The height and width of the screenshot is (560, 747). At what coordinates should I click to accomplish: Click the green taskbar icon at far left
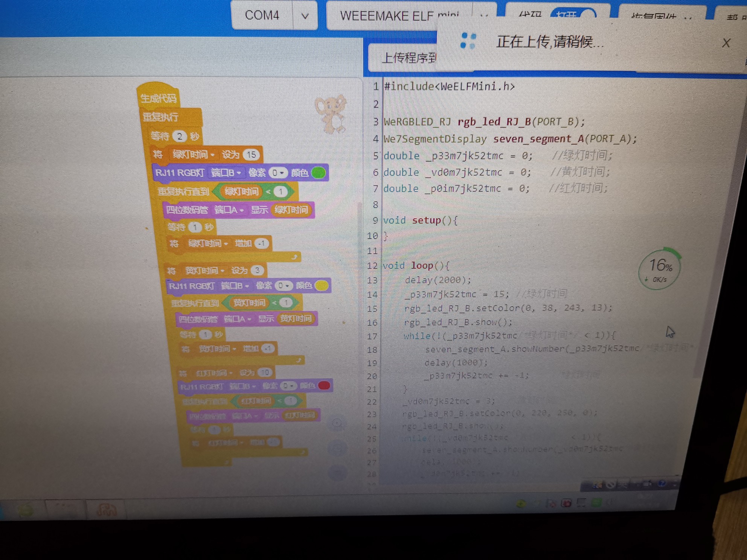(x=26, y=510)
